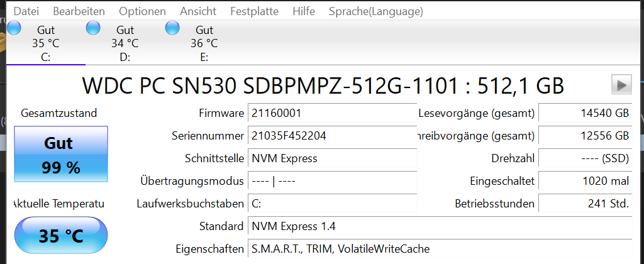Image resolution: width=644 pixels, height=264 pixels.
Task: Click the Eigenschaften features field
Action: click(x=440, y=249)
